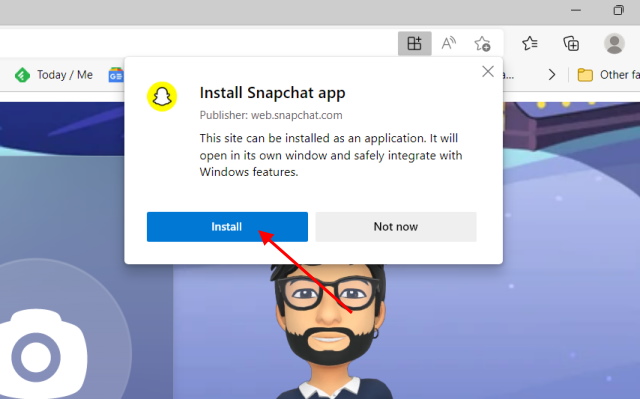
Task: Close the Install Snapchat app popup
Action: click(488, 72)
